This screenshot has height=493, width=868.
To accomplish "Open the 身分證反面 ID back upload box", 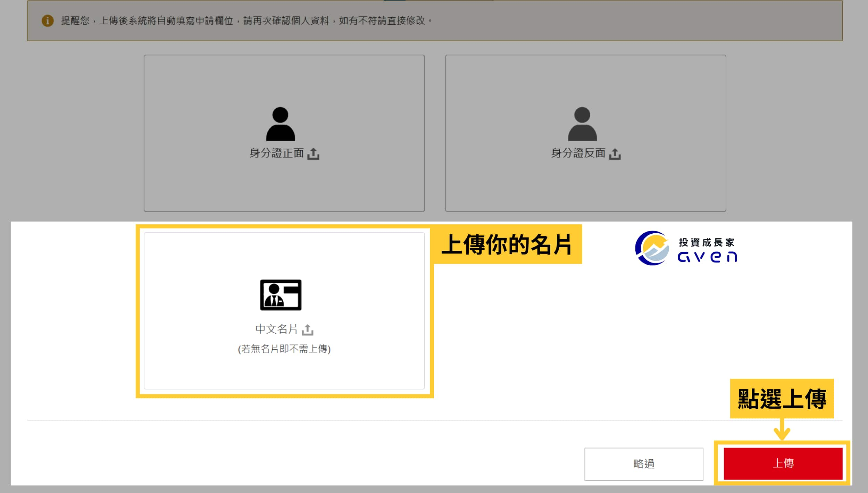I will click(585, 133).
